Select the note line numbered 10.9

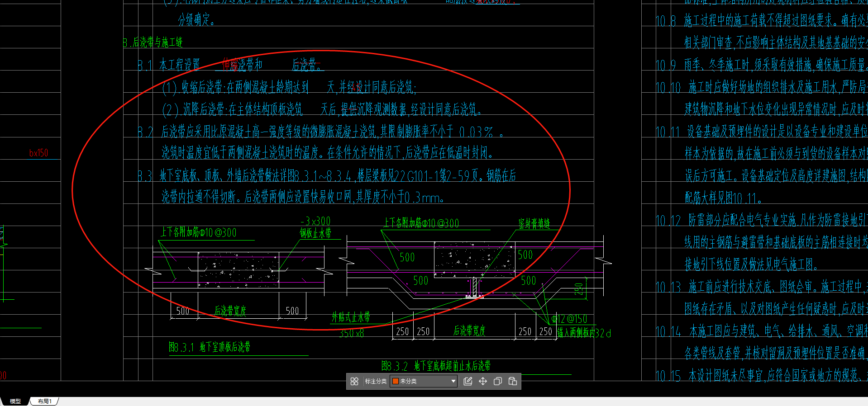(x=762, y=65)
